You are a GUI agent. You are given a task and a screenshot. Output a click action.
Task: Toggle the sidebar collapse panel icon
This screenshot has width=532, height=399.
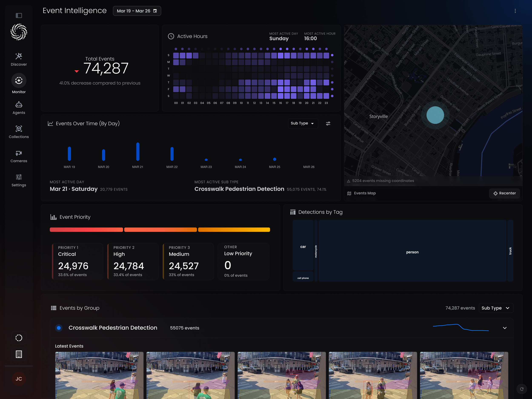[x=19, y=16]
